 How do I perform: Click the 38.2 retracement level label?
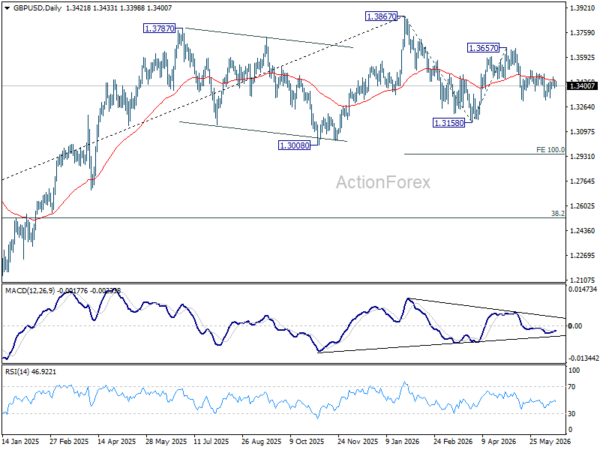[x=558, y=214]
